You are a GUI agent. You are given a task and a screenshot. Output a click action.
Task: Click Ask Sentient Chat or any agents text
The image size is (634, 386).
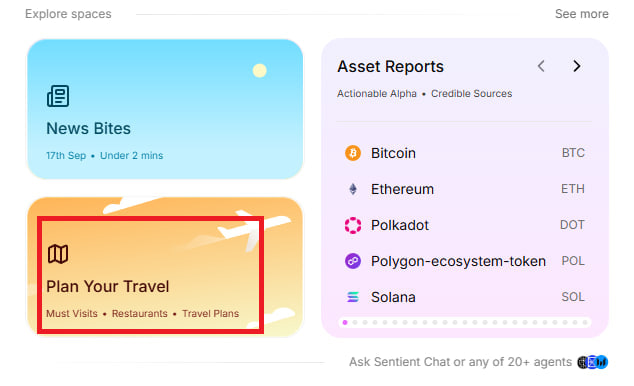click(460, 362)
